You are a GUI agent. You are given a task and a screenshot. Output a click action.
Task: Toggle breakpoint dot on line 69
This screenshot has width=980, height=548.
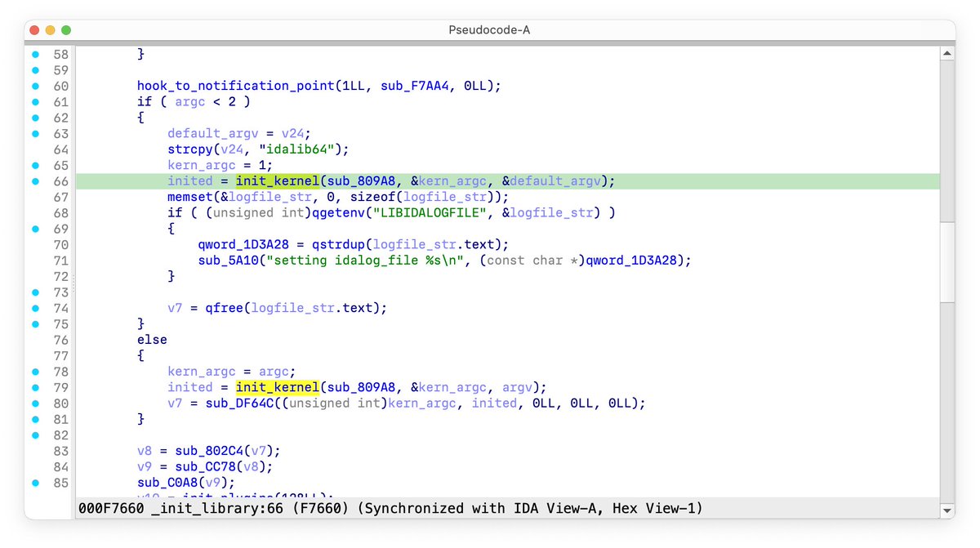[x=35, y=229]
